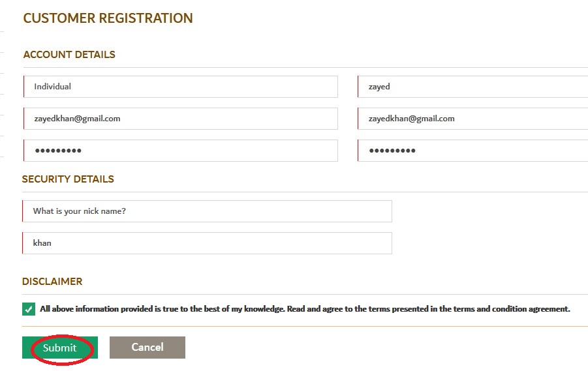The height and width of the screenshot is (371, 588).
Task: Focus the left password field
Action: 180,151
